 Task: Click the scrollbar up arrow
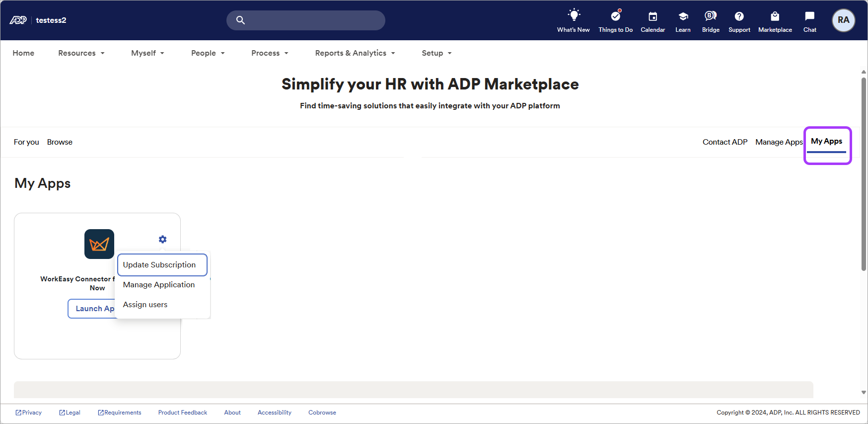pyautogui.click(x=864, y=72)
